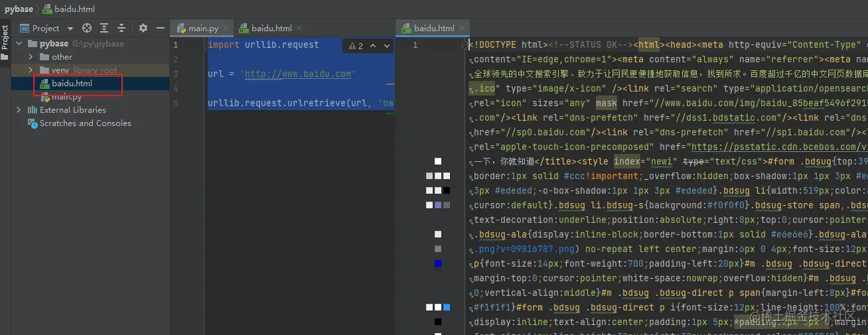868x335 pixels.
Task: Click black swatch beside display:inline line
Action: tap(438, 322)
